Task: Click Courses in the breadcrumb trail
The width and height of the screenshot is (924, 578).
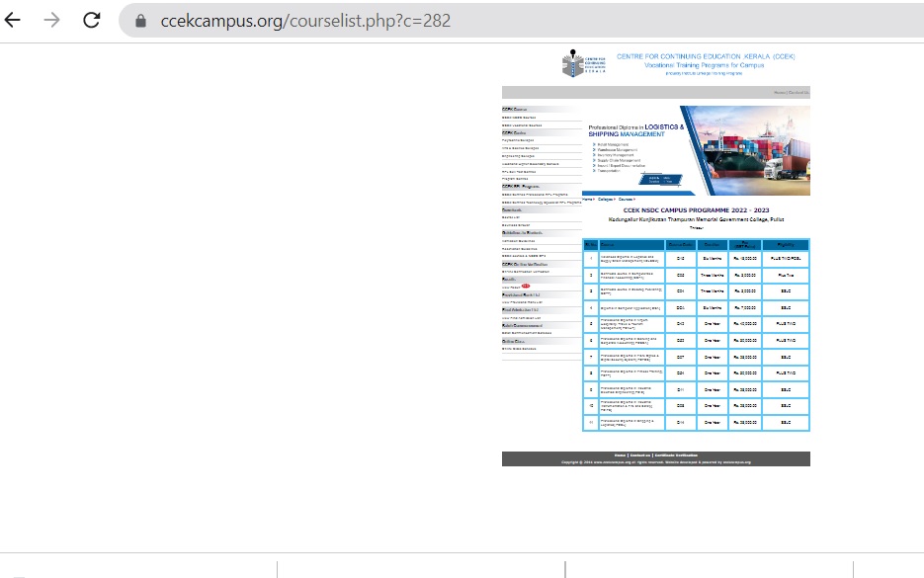Action: point(627,199)
